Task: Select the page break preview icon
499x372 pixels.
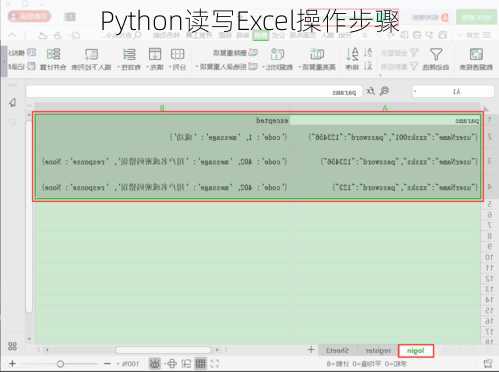Action: pos(186,363)
